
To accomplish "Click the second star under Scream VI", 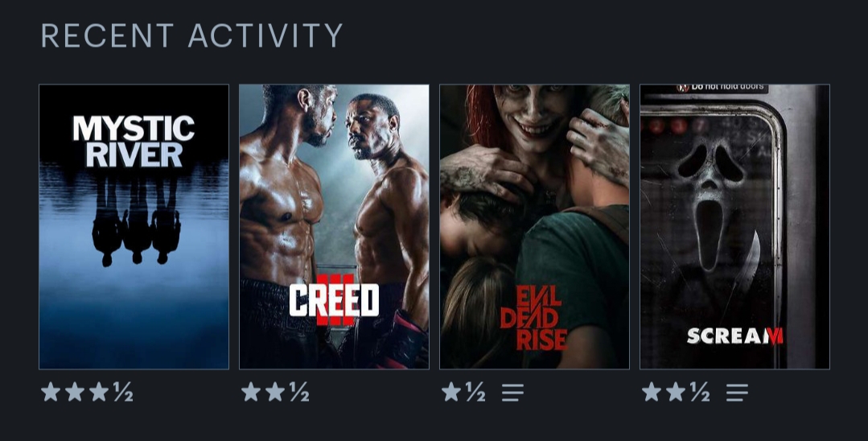I will [x=676, y=392].
